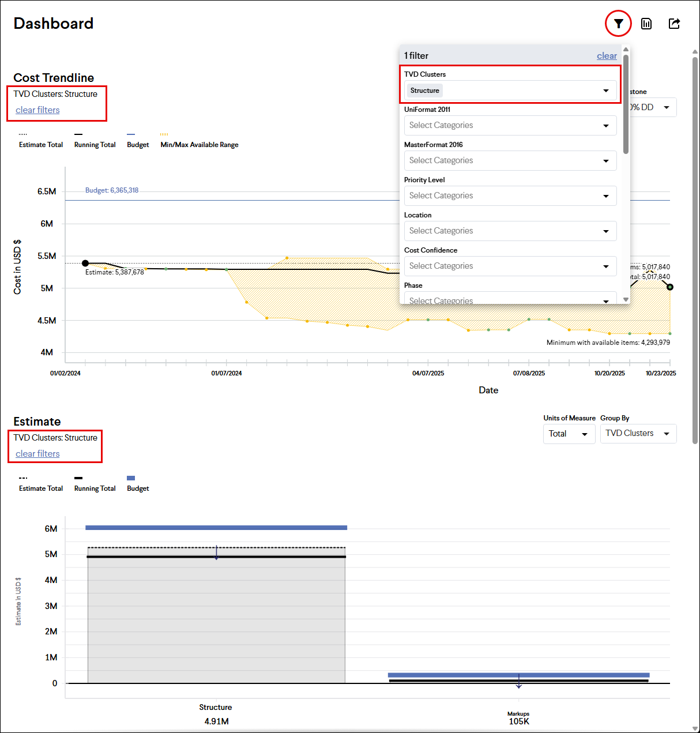Click the Min/Max Available Range legend item
This screenshot has width=700, height=733.
(199, 145)
